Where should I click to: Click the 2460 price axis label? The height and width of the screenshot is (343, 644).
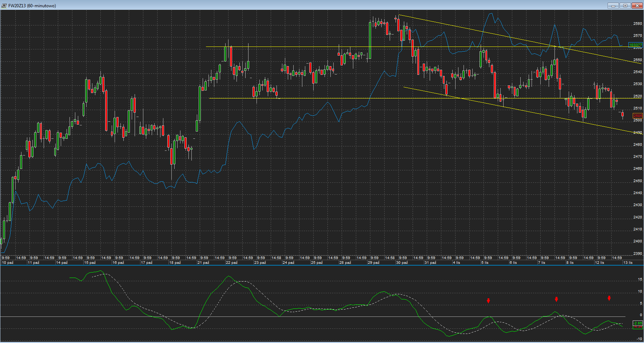(637, 169)
